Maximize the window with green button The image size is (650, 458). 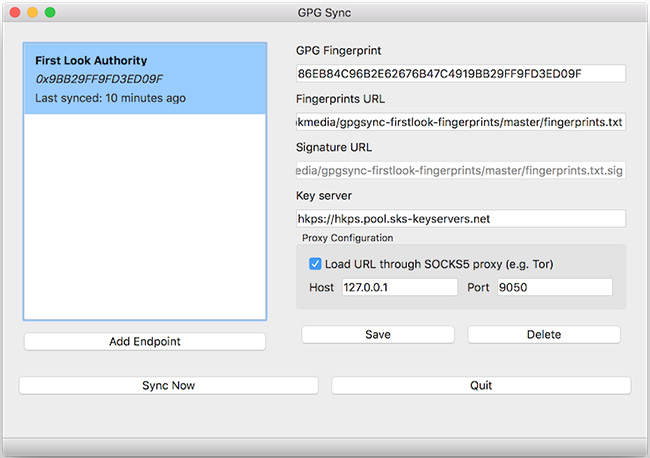click(x=50, y=12)
